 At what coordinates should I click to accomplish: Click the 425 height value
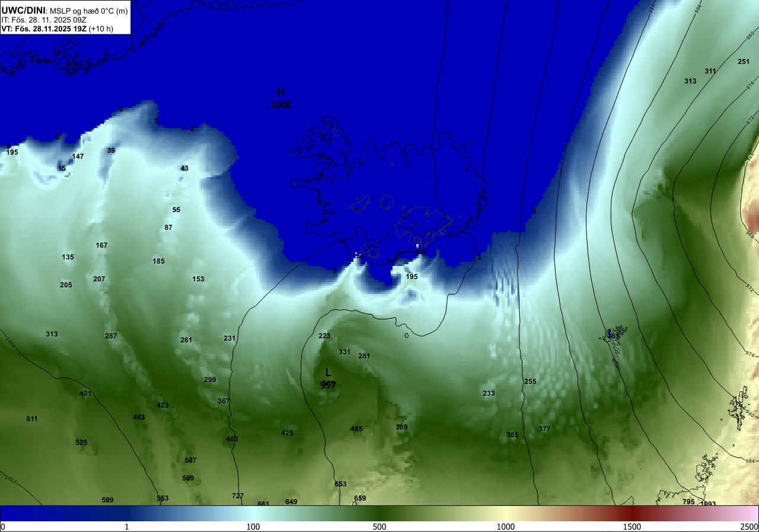click(287, 433)
